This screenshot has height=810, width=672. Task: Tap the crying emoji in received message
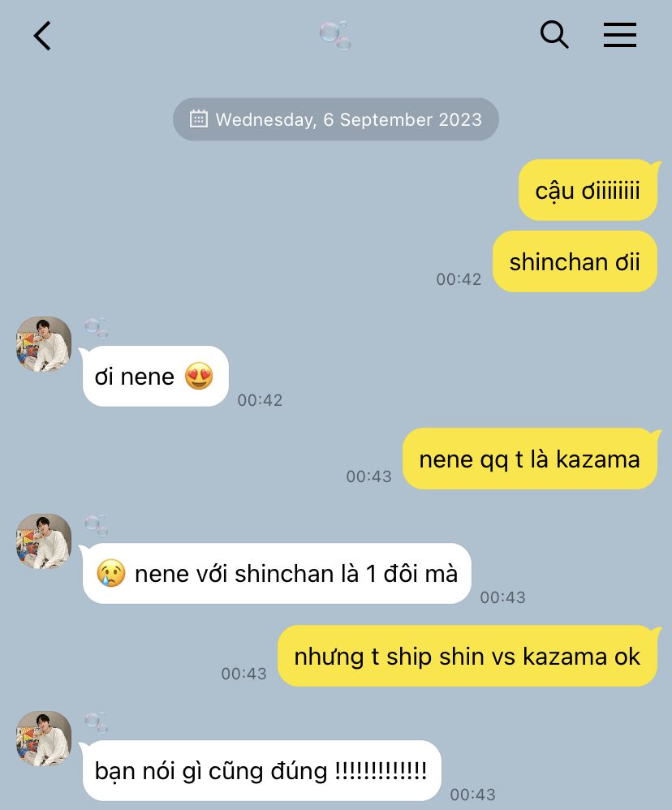click(x=111, y=573)
